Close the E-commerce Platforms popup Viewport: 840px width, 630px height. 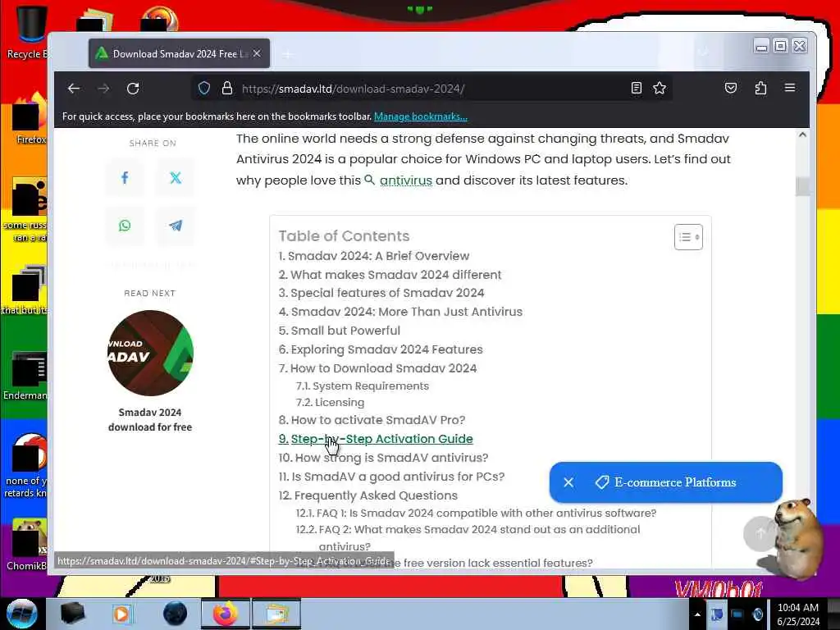pos(568,482)
